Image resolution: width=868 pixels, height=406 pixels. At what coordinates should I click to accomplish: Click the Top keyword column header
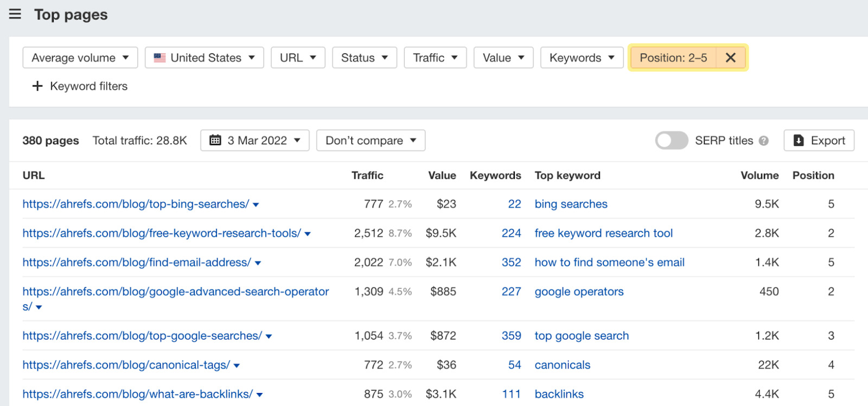(567, 175)
